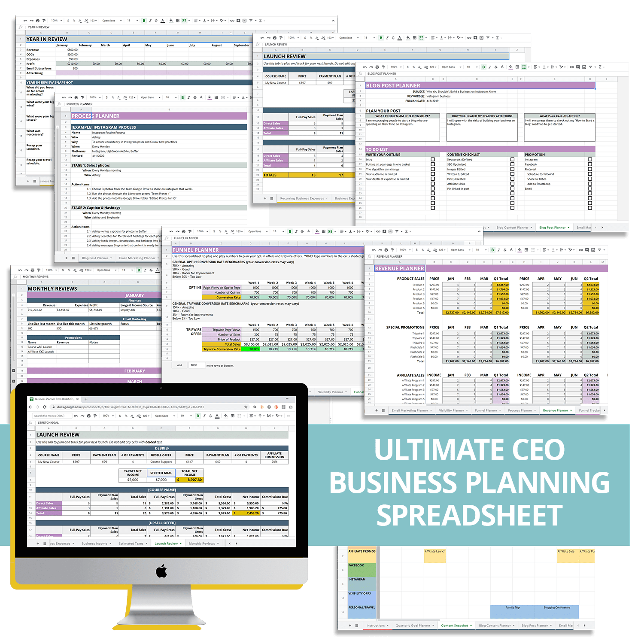Click redo in the Blog Post Planner toolbar

[371, 67]
